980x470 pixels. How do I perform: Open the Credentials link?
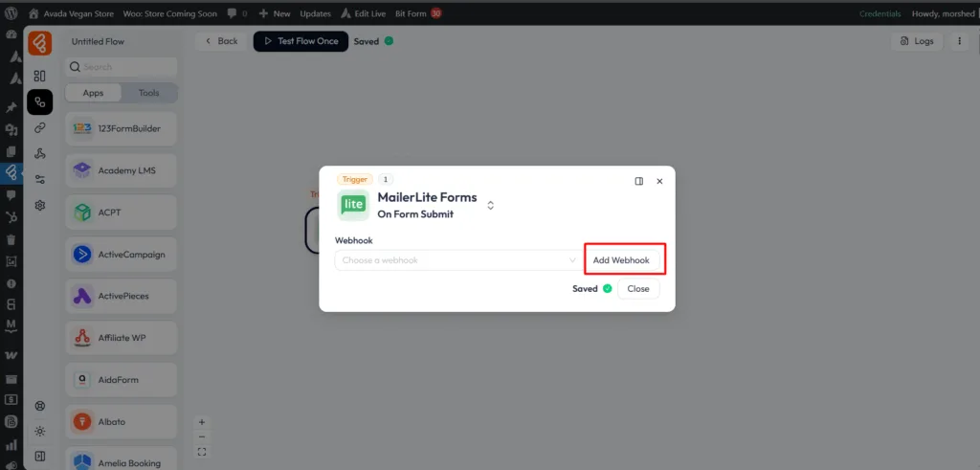coord(880,13)
